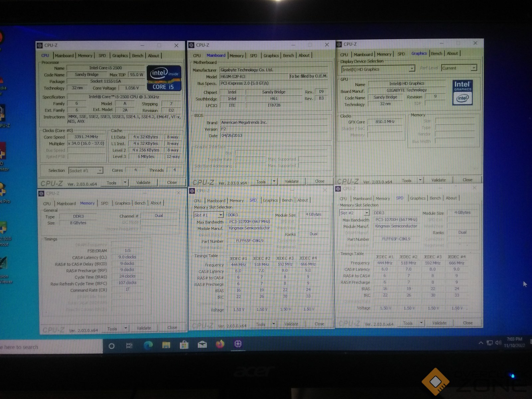The width and height of the screenshot is (532, 399).
Task: Click the Size value 8 GBytes
Action: (78, 223)
